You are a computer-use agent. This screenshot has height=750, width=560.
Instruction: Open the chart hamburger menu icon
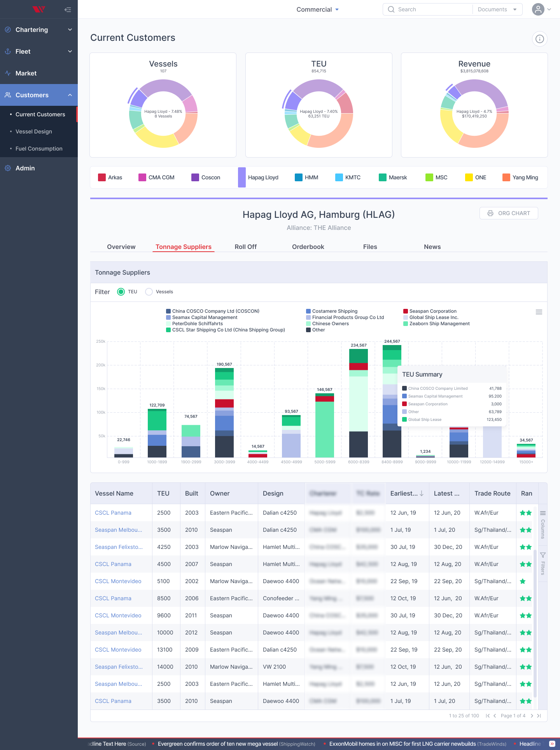pos(539,312)
